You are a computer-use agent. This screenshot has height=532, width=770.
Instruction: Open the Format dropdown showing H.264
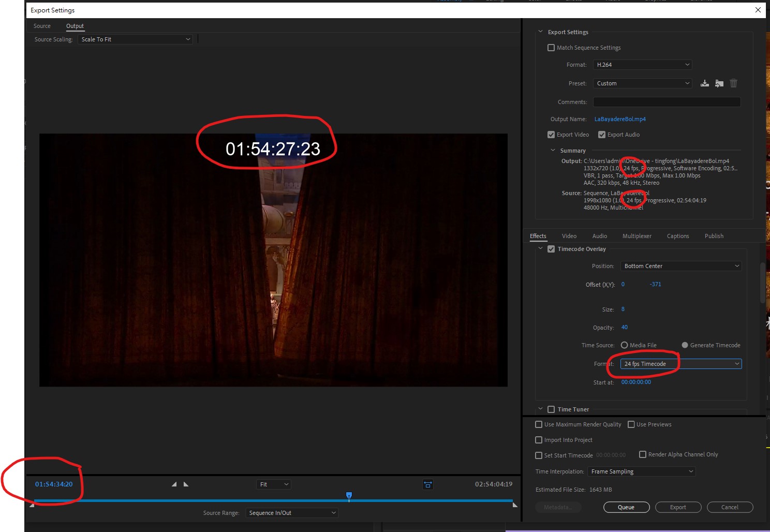[642, 64]
